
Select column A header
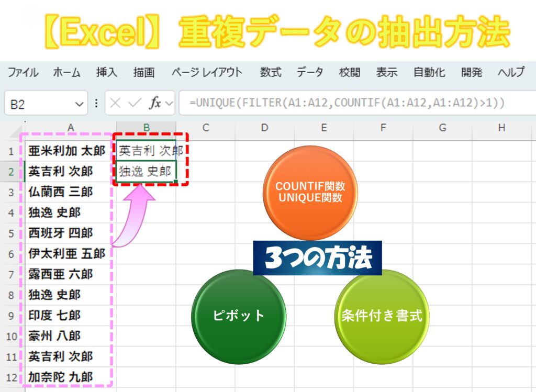pos(71,128)
